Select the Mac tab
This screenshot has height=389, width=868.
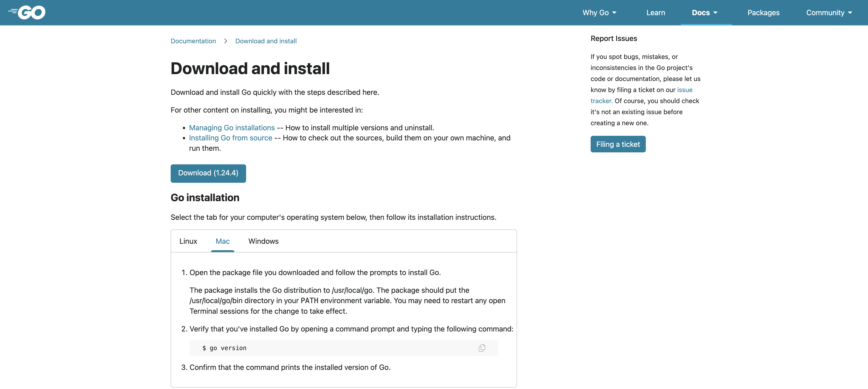click(x=222, y=241)
